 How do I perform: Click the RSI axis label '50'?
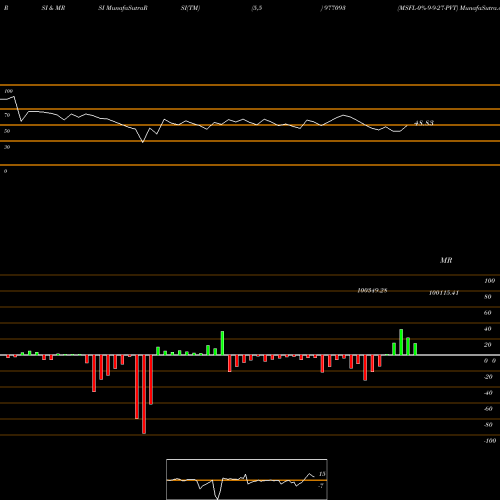pos(7,131)
